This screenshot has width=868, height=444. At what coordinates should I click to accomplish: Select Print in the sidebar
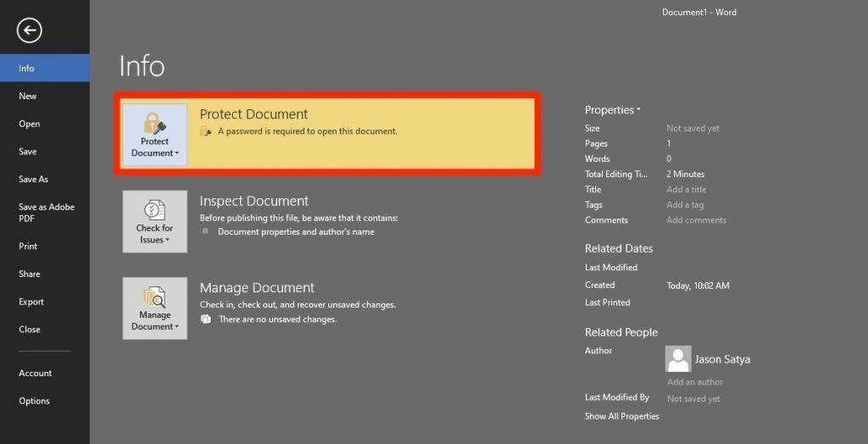pos(45,246)
